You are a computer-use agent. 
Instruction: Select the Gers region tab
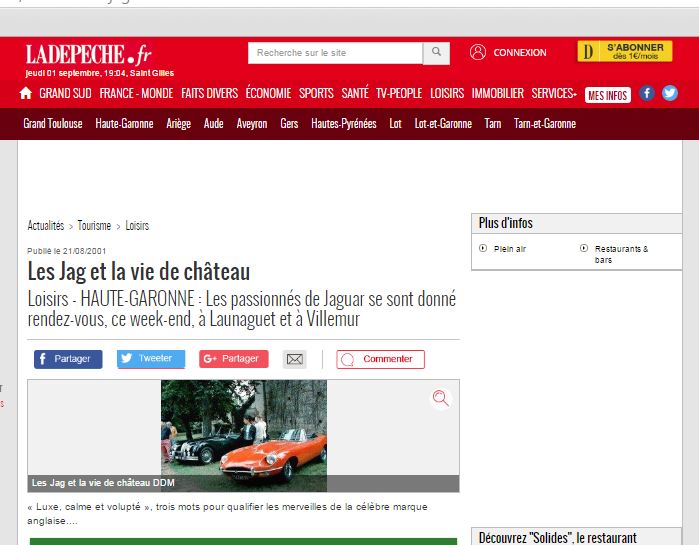289,123
